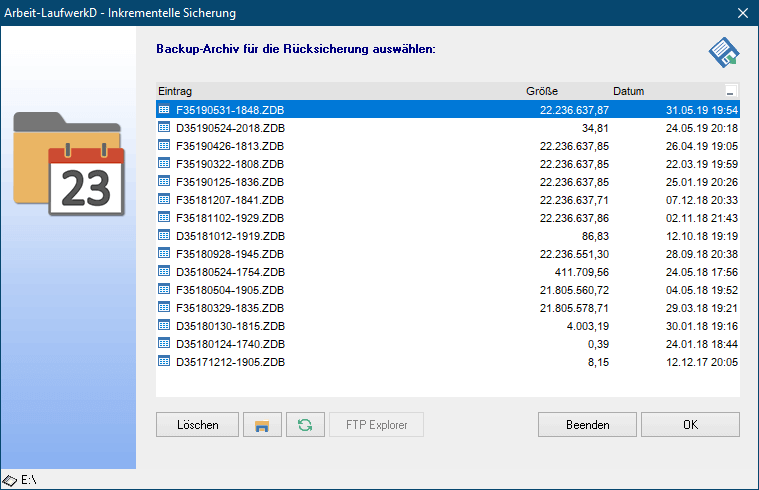Select archive D35171212-1905.ZDB
This screenshot has height=490, width=759.
tap(448, 362)
